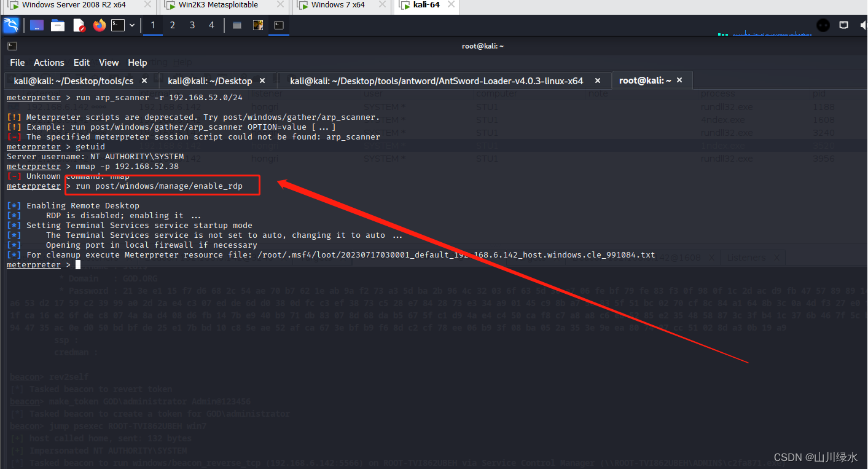The width and height of the screenshot is (868, 469).
Task: Click the 'Setting Terminal Services service startup mode' line
Action: pos(130,225)
